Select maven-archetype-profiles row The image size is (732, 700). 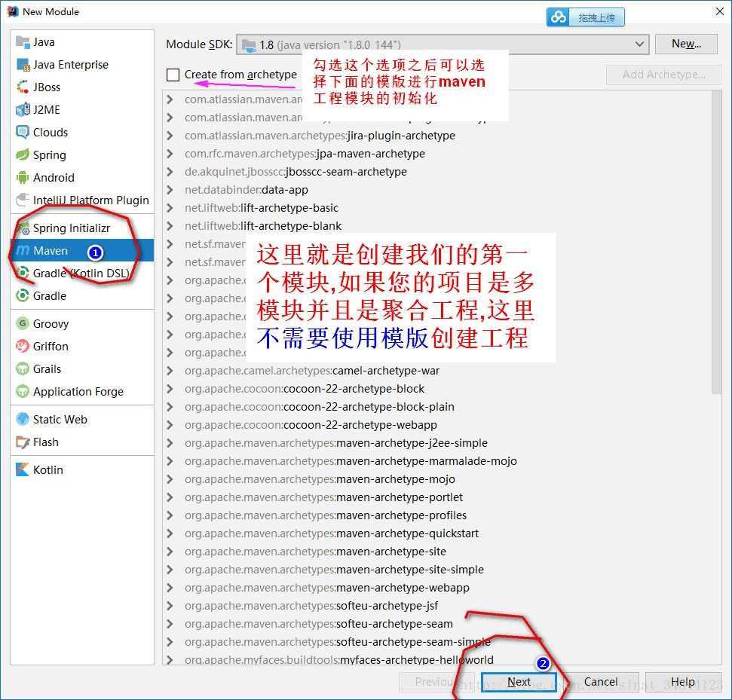pos(436,515)
